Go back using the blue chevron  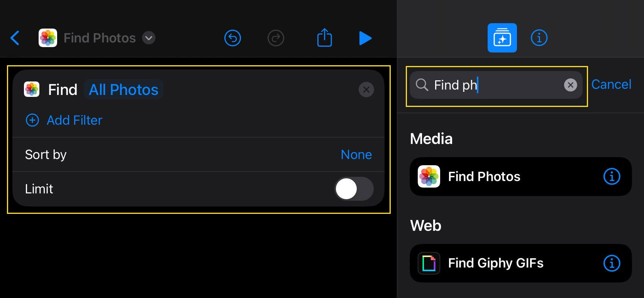[15, 38]
